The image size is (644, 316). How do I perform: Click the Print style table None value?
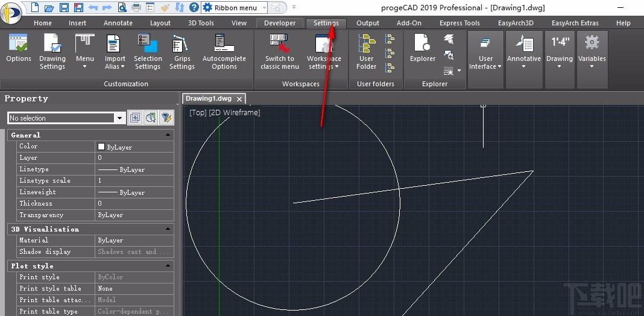tap(134, 288)
